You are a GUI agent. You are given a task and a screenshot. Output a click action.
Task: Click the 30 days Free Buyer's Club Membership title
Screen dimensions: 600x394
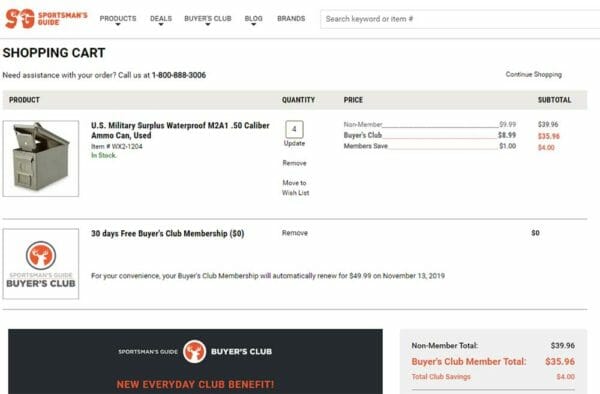[x=168, y=233]
